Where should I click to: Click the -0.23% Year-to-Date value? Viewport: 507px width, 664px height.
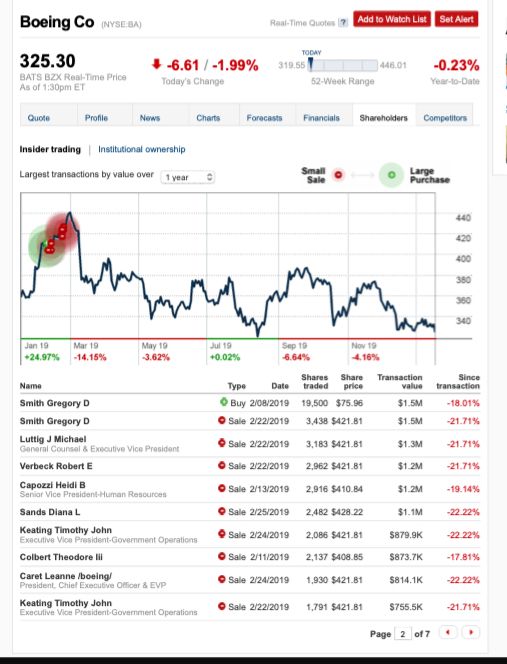[x=456, y=65]
